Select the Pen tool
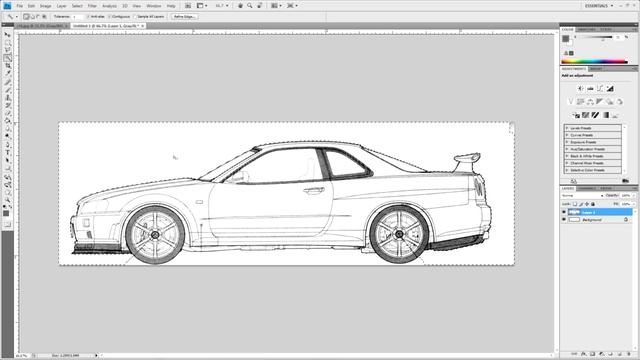Image resolution: width=640 pixels, height=360 pixels. (7, 144)
